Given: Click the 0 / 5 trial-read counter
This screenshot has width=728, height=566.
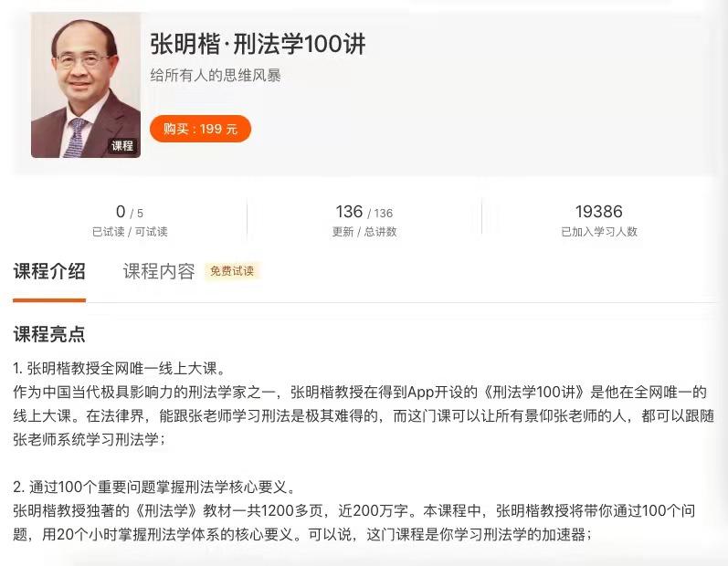Looking at the screenshot, I should pos(130,212).
